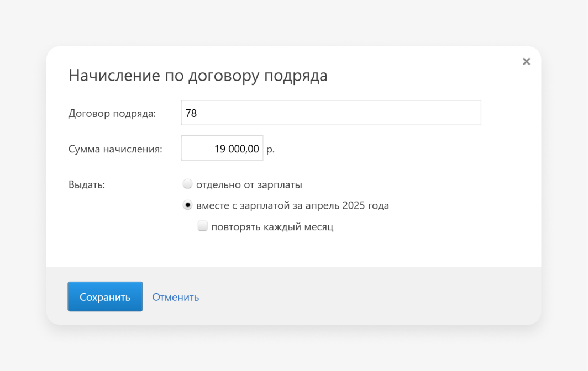Click the 'Начисление по договору подряда' heading
The width and height of the screenshot is (588, 371).
198,75
